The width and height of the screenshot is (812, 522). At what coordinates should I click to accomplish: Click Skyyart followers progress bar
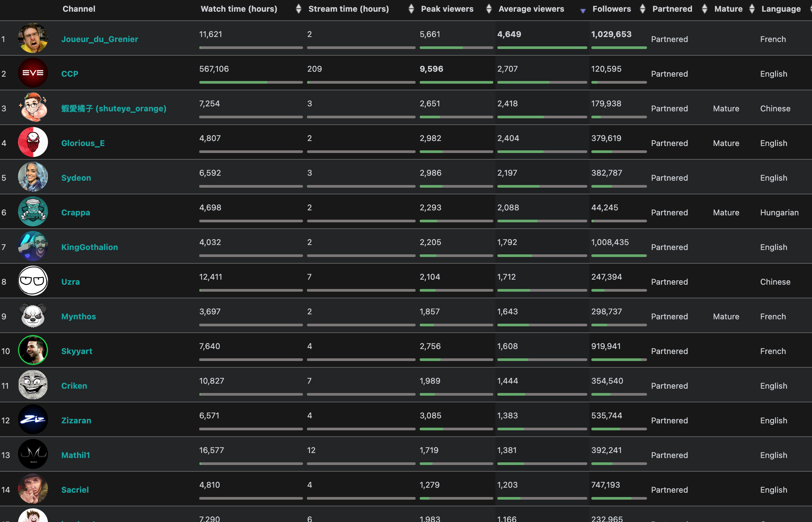[619, 360]
